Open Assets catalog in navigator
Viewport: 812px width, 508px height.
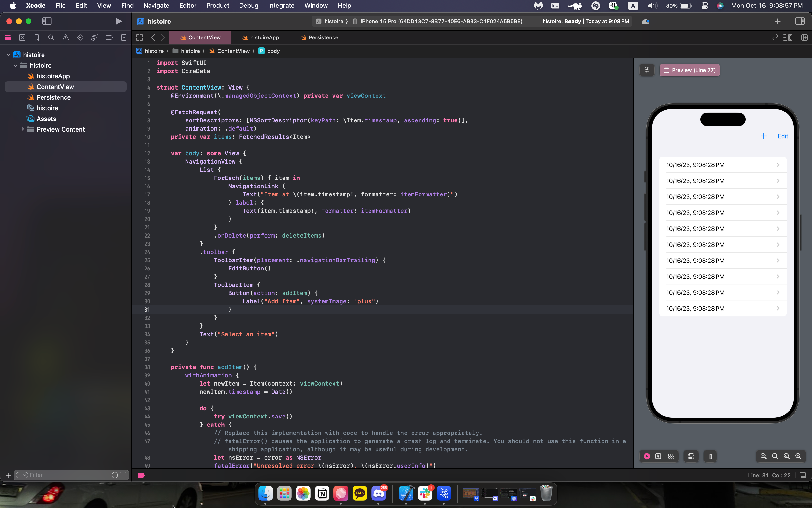tap(66, 119)
